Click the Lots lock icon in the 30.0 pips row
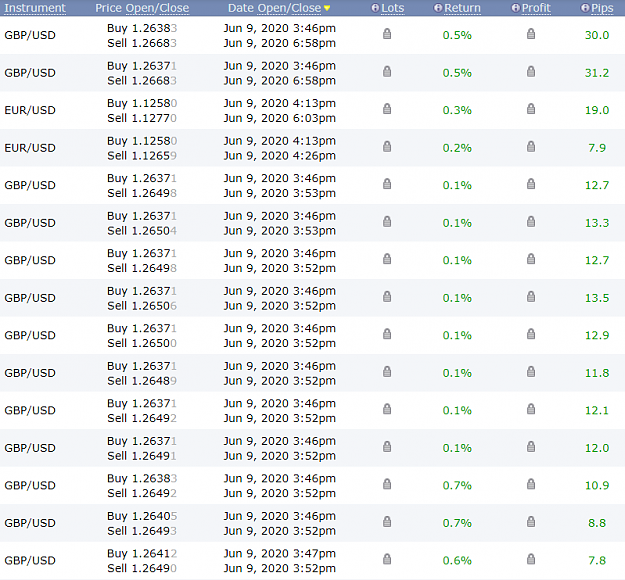Screen dimensions: 625x580 pyautogui.click(x=387, y=34)
